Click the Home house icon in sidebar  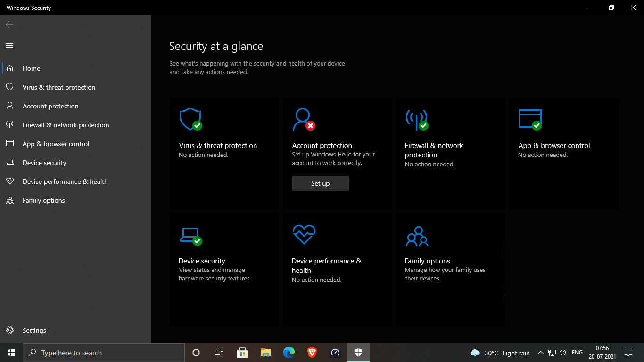[9, 68]
